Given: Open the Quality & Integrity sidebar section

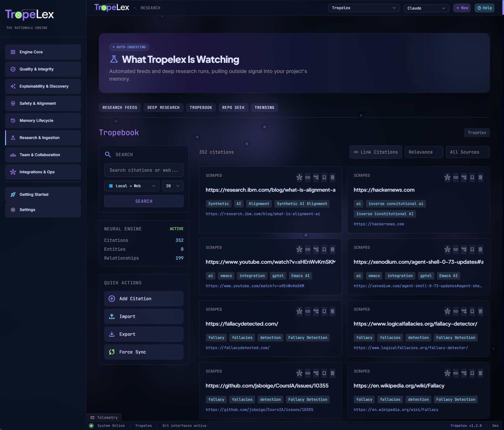Looking at the screenshot, I should click(x=43, y=69).
